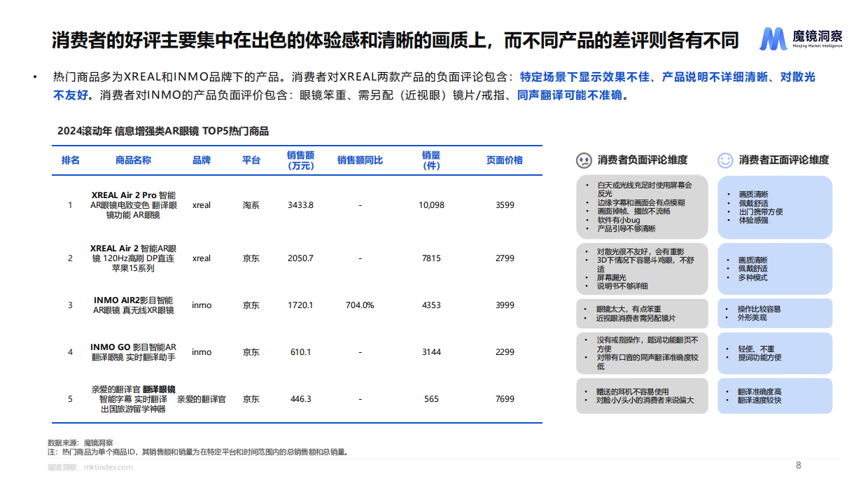Viewport: 868px width, 488px height.
Task: Click the 消费者负面评论维度 heading
Action: 642,160
